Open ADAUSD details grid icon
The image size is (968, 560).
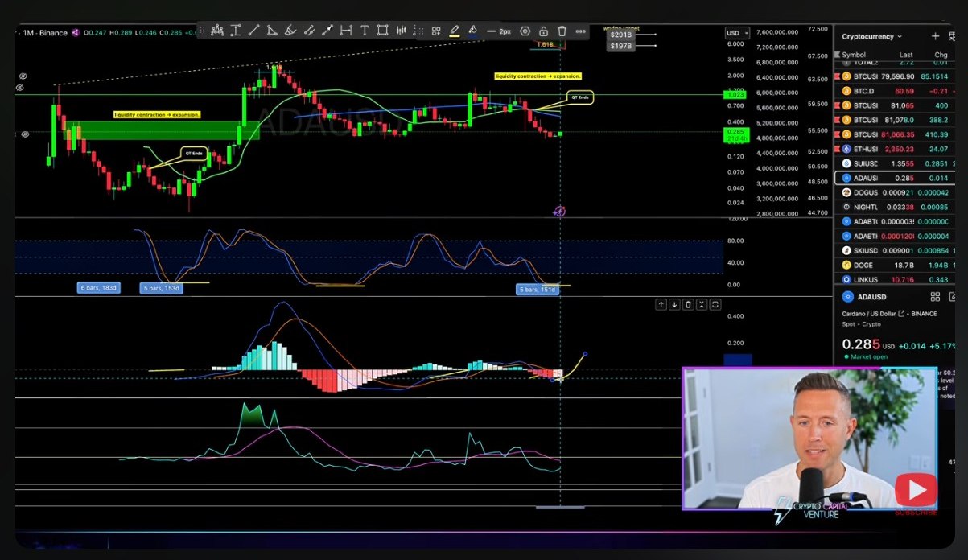(935, 296)
